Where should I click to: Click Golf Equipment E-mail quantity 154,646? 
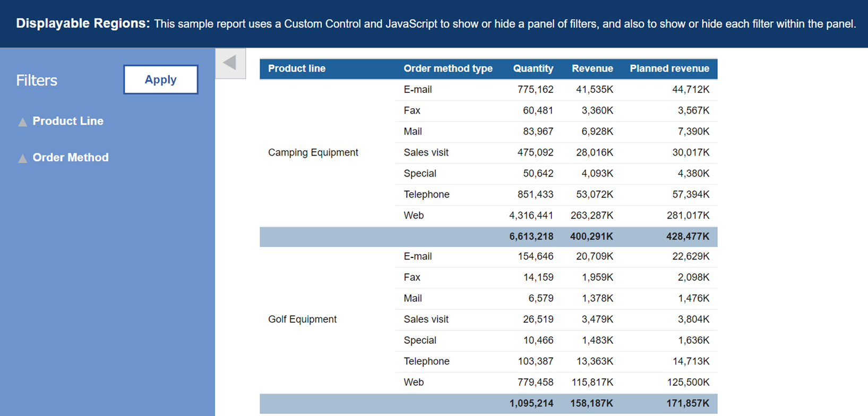pyautogui.click(x=535, y=256)
